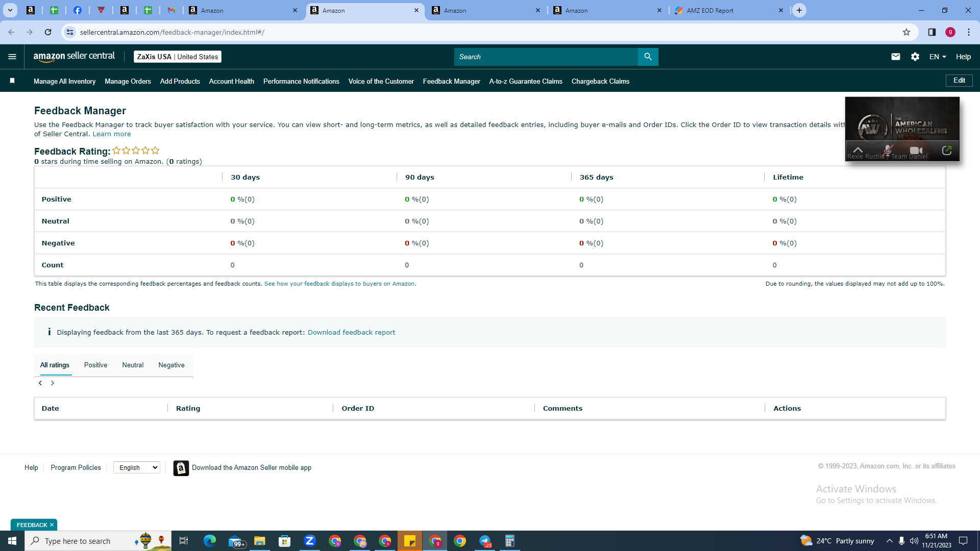Open Sticky Notes from the taskbar
This screenshot has height=551, width=980.
(410, 541)
